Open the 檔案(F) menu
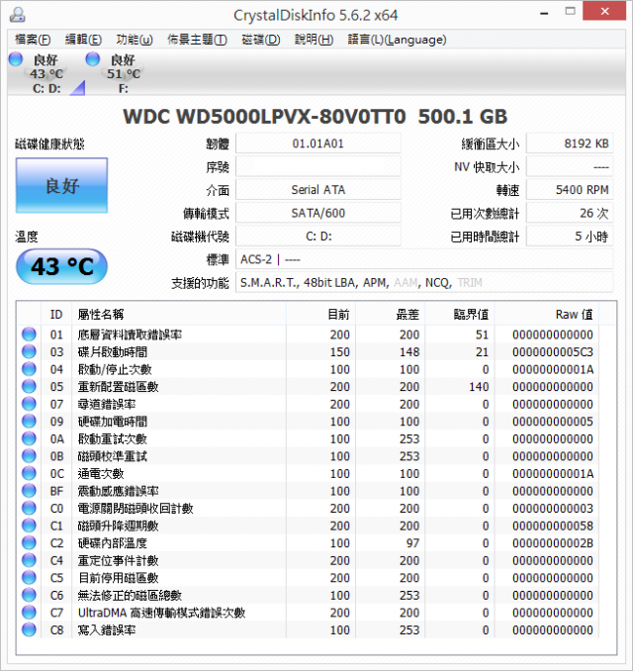 [x=33, y=40]
